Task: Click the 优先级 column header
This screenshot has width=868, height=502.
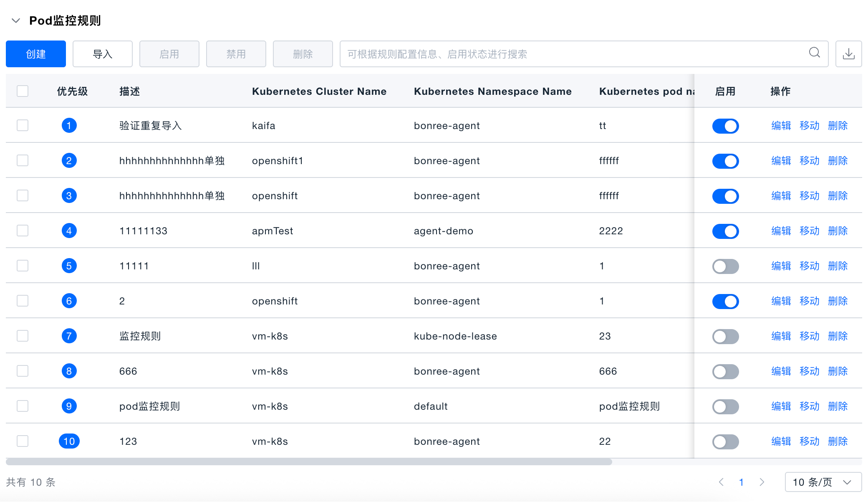Action: coord(73,91)
